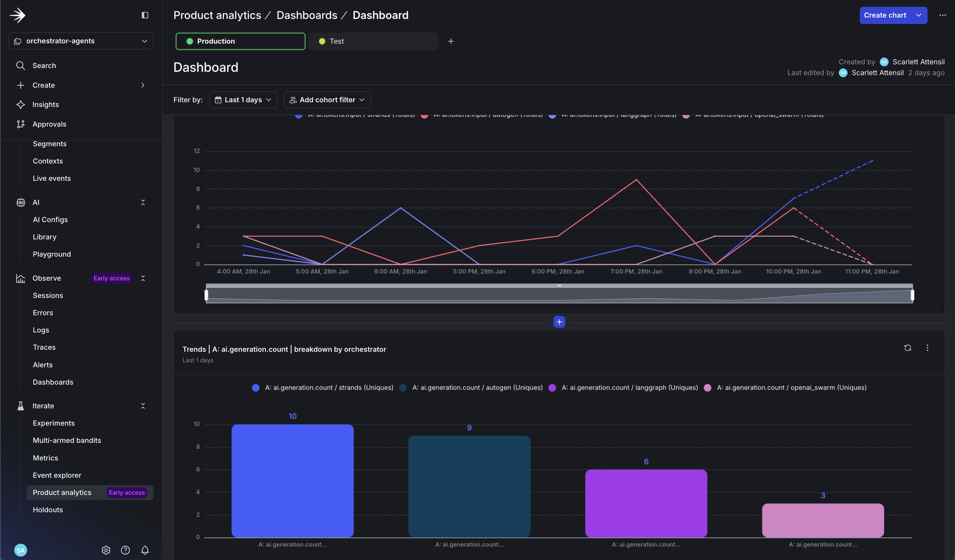The width and height of the screenshot is (955, 560).
Task: Refresh the Trends breakdown chart
Action: coord(908,348)
